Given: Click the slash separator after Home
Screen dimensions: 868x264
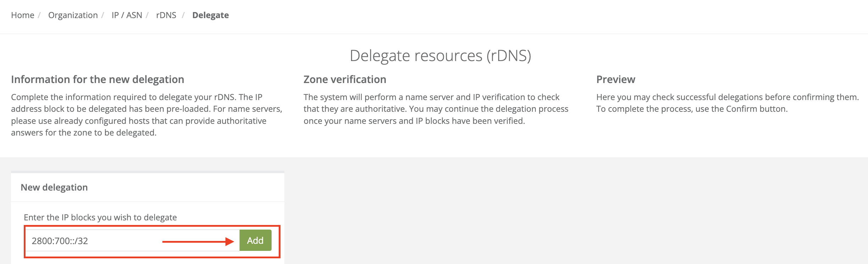Looking at the screenshot, I should coord(39,15).
